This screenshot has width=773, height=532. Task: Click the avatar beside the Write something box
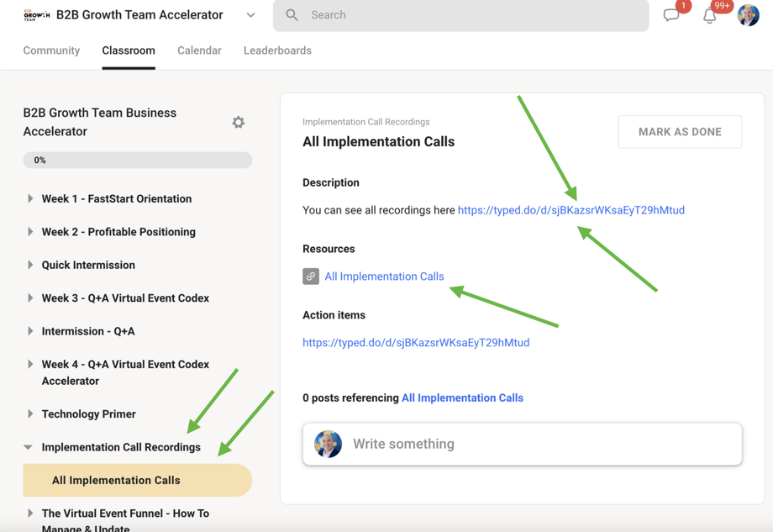(328, 444)
